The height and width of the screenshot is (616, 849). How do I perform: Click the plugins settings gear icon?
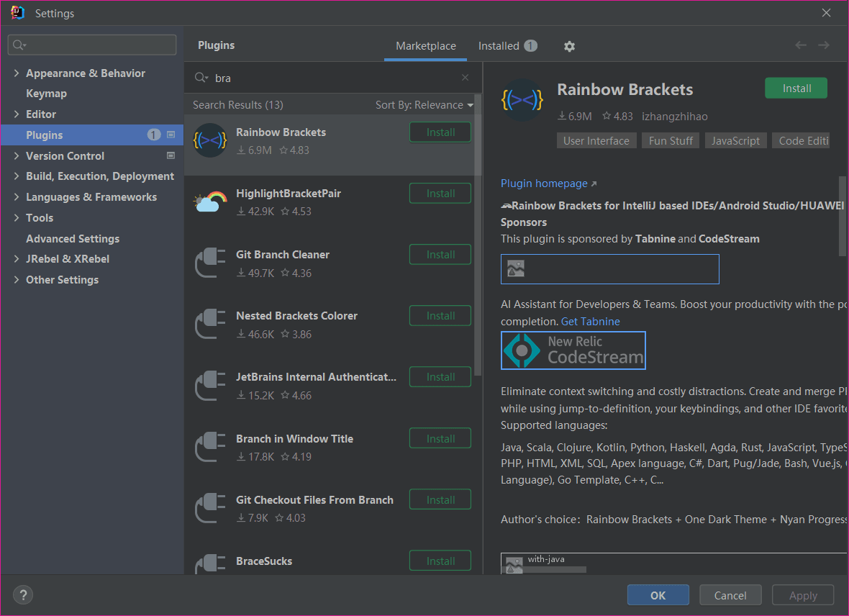[569, 47]
